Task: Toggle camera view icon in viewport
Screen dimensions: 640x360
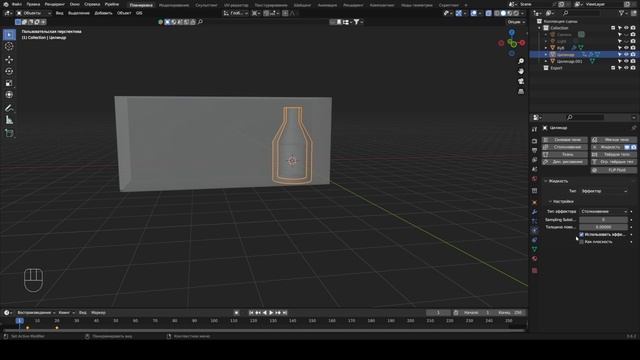Action: 521,82
